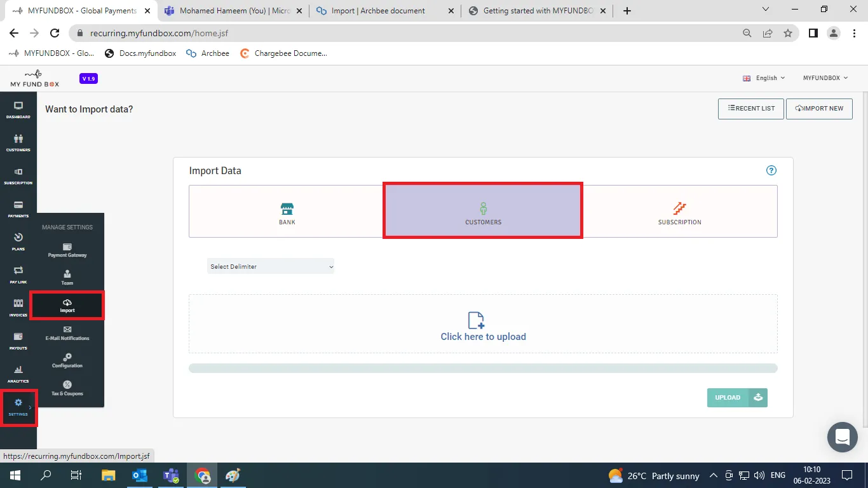
Task: Click the Recent List button
Action: coord(751,109)
